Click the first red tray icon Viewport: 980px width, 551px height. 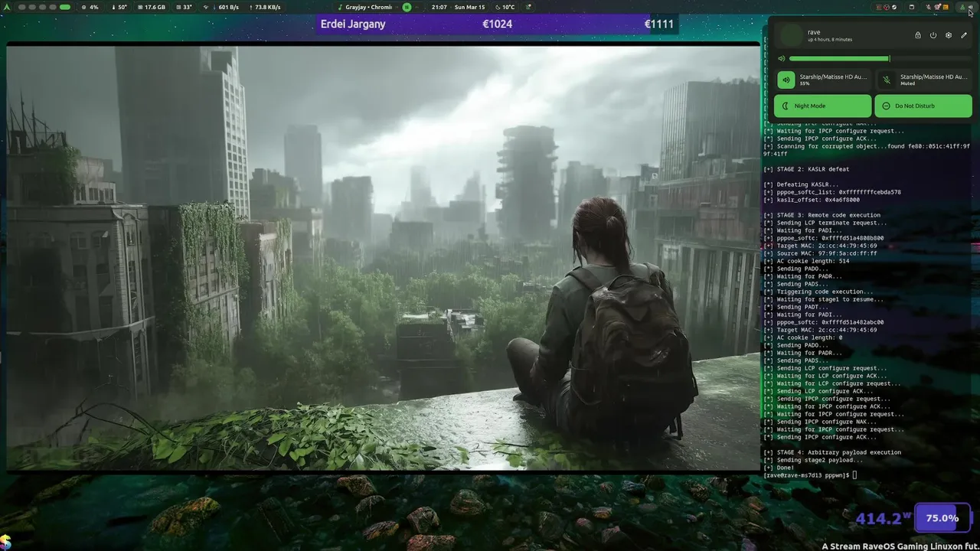click(x=879, y=7)
